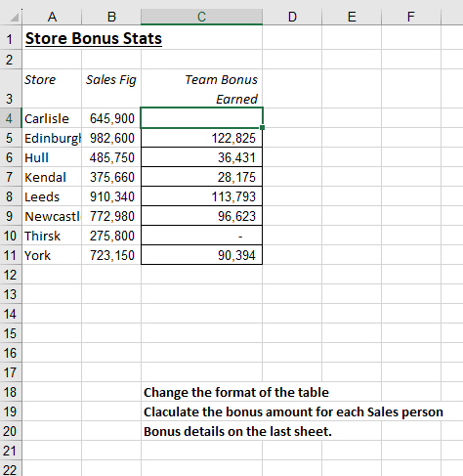Select column B header
Screen dimensions: 463x476
[111, 17]
